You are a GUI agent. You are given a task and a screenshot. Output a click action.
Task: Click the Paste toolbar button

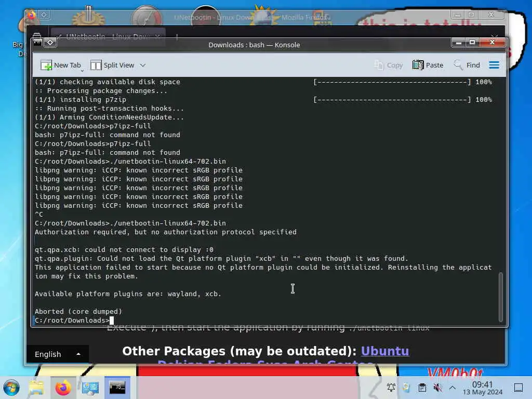[x=428, y=65]
